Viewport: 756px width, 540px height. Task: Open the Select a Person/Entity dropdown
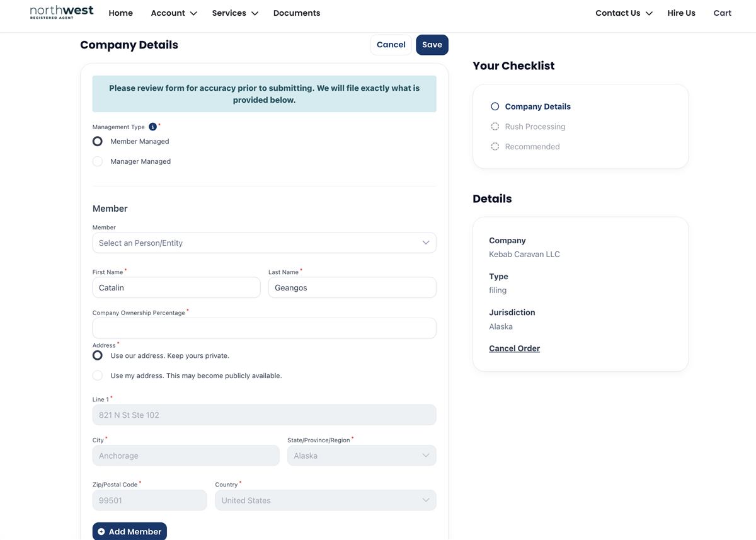coord(264,243)
